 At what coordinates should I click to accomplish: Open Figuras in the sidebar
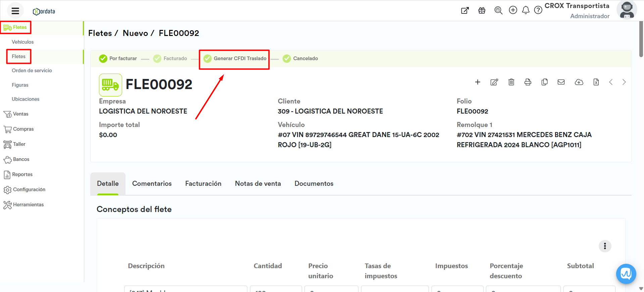tap(20, 85)
